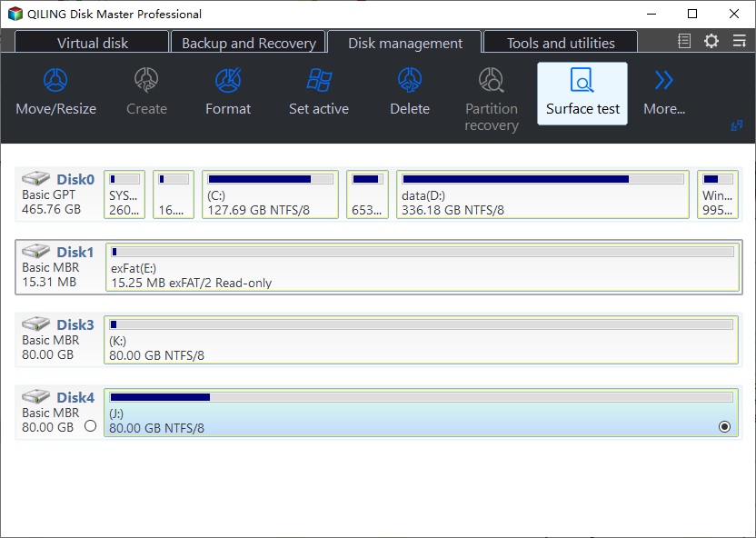Select the exFat(E:) partition on Disk1
756x538 pixels.
(x=423, y=267)
